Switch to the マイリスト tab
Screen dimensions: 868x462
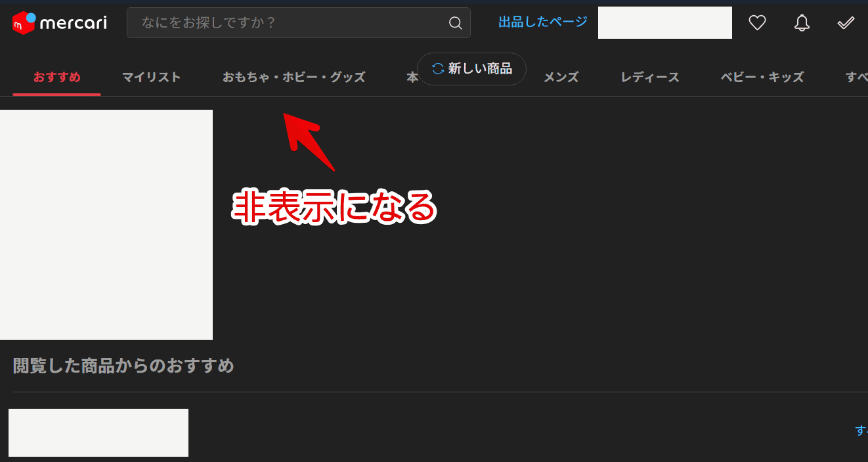click(x=152, y=78)
